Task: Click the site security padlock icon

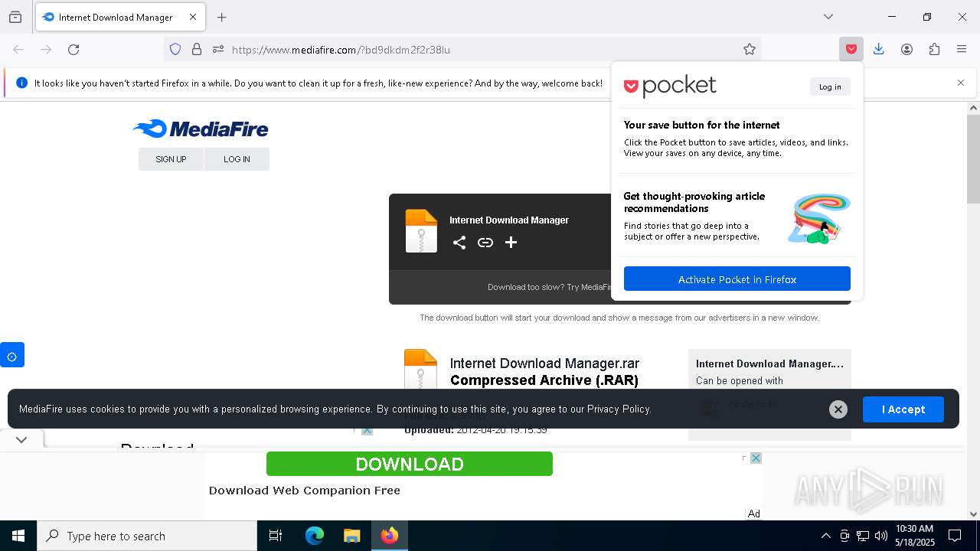Action: pos(197,49)
